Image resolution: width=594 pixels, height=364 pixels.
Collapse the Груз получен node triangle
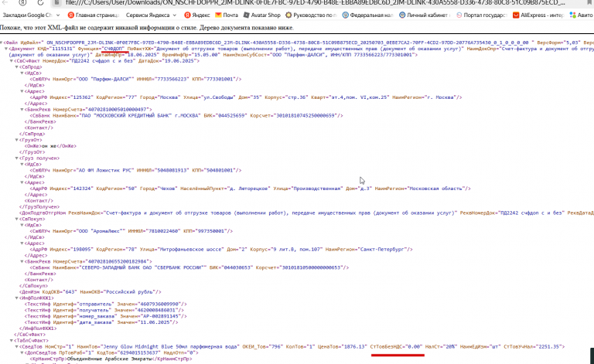(17, 158)
